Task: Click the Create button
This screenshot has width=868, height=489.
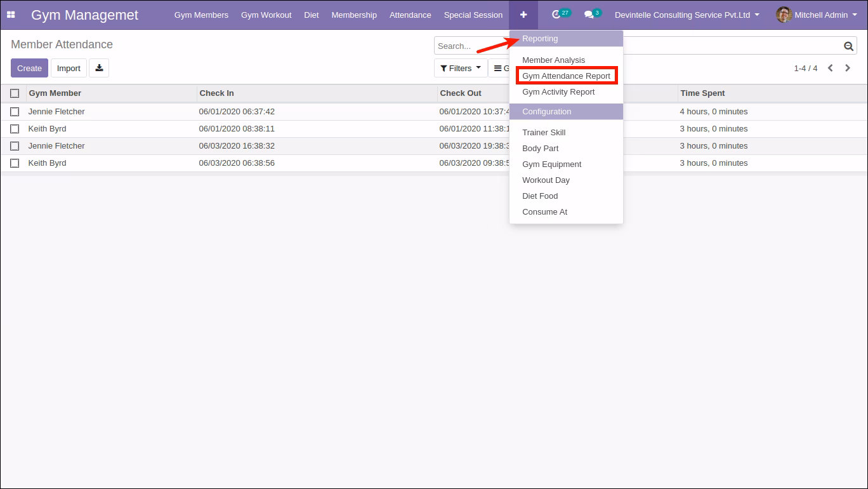Action: [x=29, y=68]
